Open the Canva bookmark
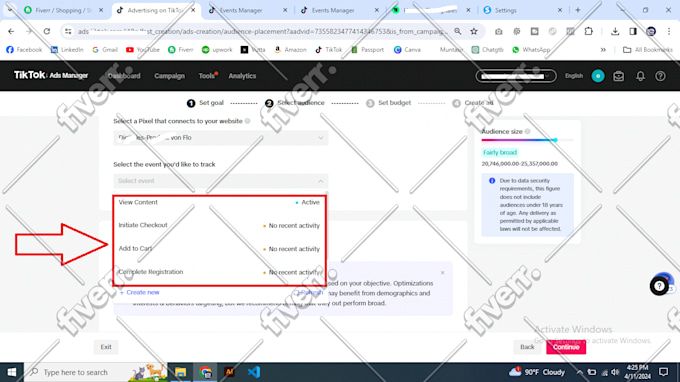Viewport: 680px width, 382px height. tap(407, 50)
